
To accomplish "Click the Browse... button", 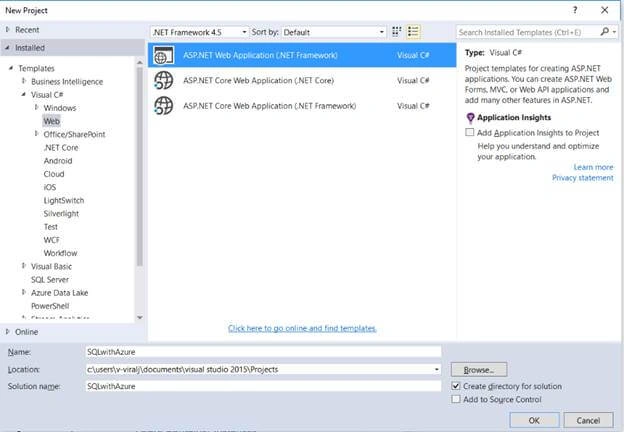I will 479,370.
